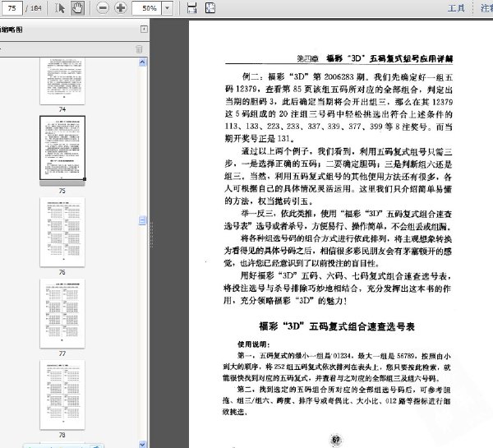
Task: Zoom in with the plus button
Action: click(x=121, y=8)
